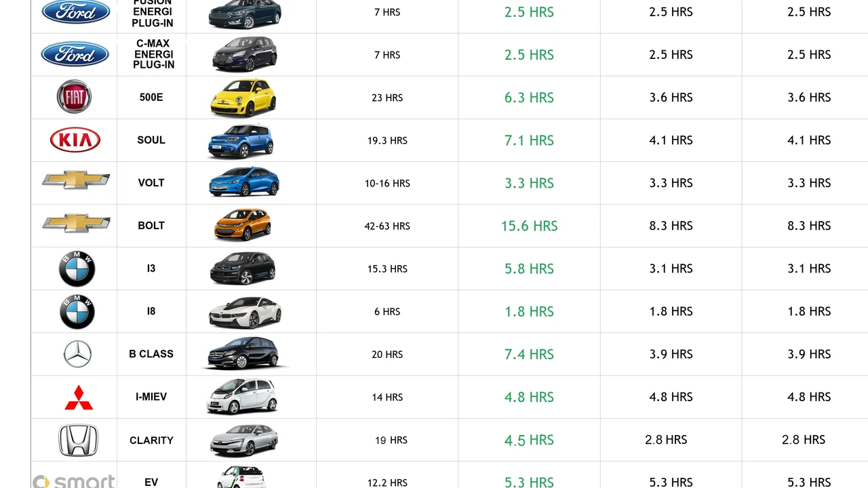Screen dimensions: 868x488
Task: Click the 'SOUL' model name
Action: [x=151, y=140]
